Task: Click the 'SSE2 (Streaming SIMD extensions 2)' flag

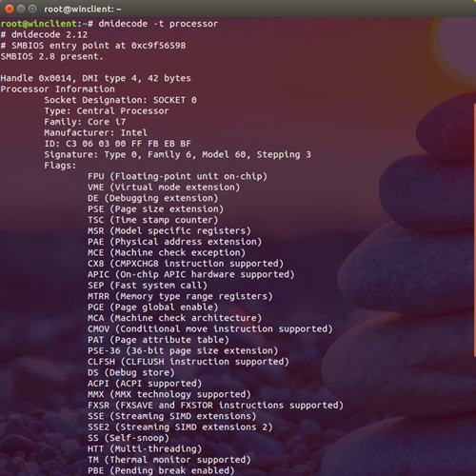Action: (180, 426)
